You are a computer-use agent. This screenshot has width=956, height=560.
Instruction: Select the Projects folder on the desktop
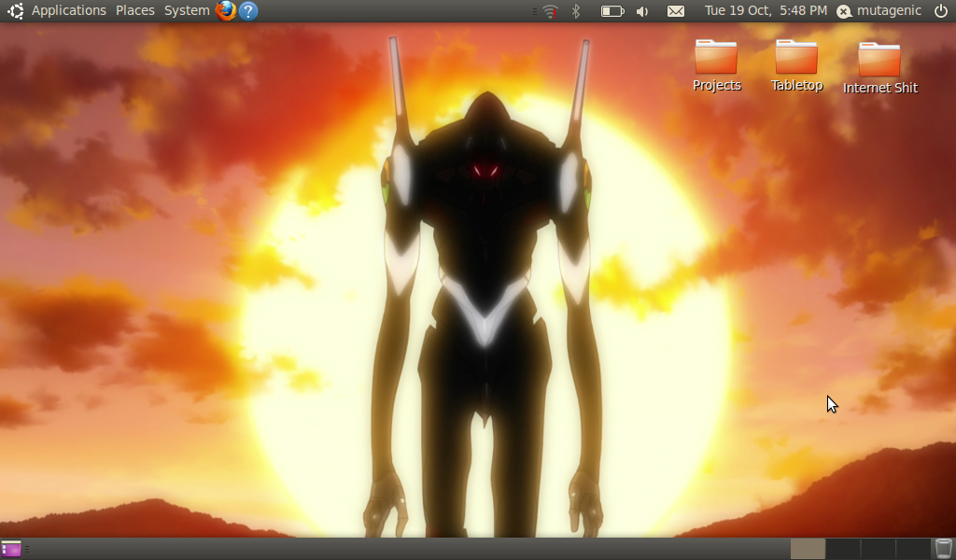pyautogui.click(x=716, y=65)
